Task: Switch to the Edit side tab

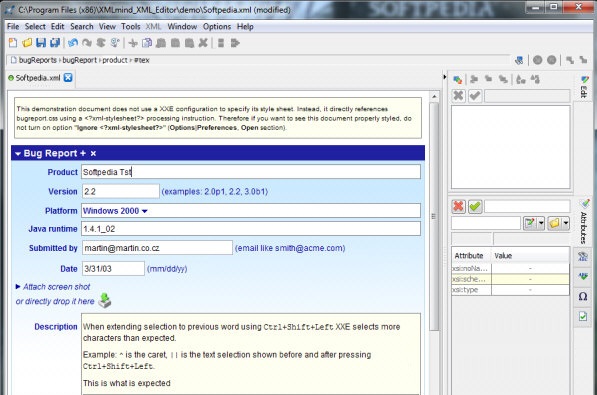Action: [584, 87]
